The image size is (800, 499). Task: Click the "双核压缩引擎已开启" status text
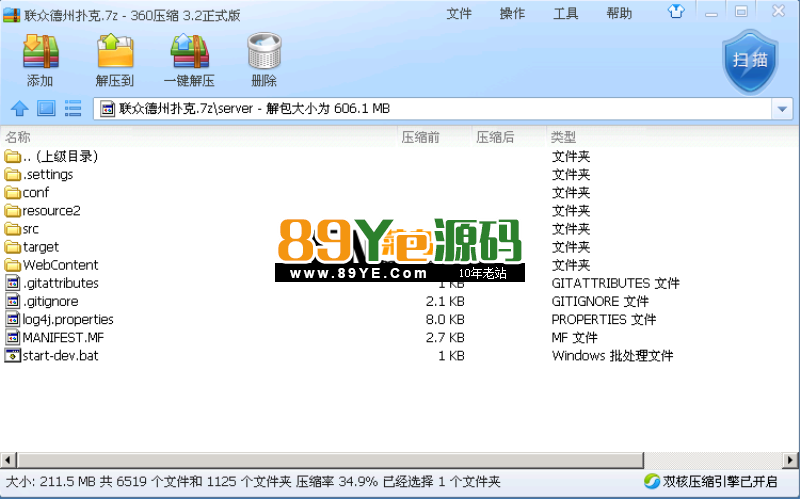(x=720, y=481)
